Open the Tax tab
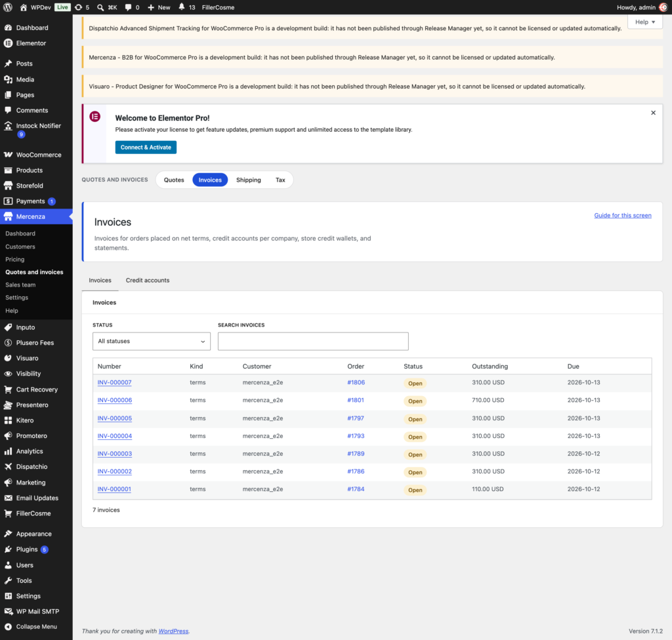 pos(280,180)
